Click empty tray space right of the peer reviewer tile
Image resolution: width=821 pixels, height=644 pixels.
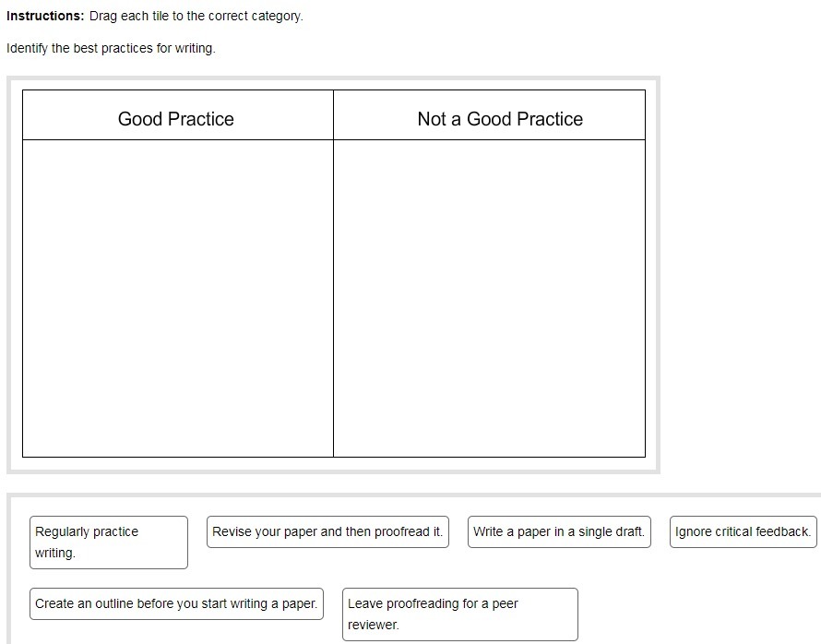[x=692, y=614]
